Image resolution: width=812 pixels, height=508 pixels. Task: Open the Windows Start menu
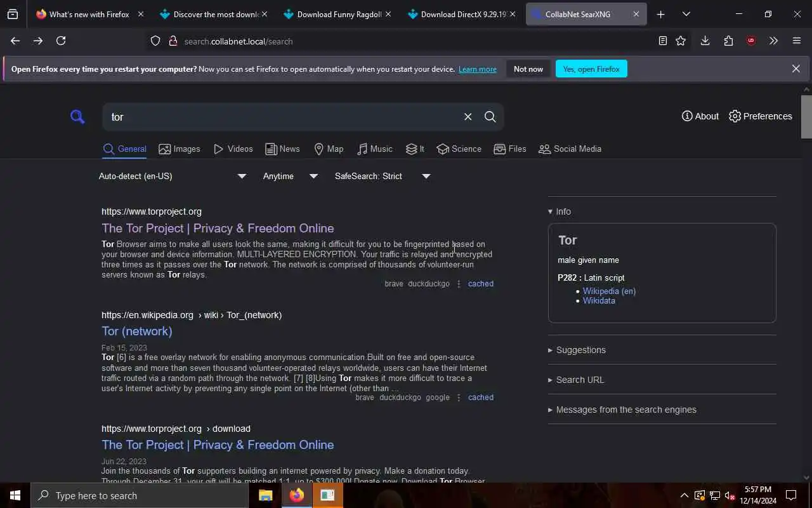[x=15, y=495]
